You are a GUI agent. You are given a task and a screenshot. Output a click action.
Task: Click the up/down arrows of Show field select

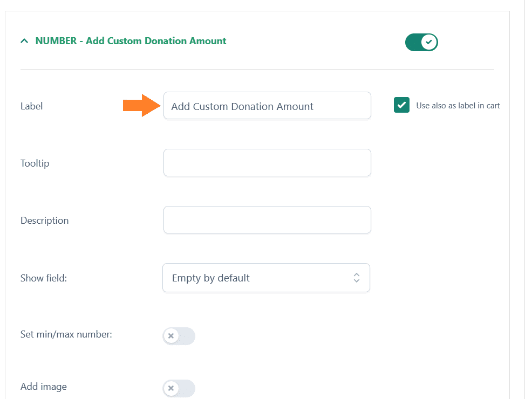356,278
